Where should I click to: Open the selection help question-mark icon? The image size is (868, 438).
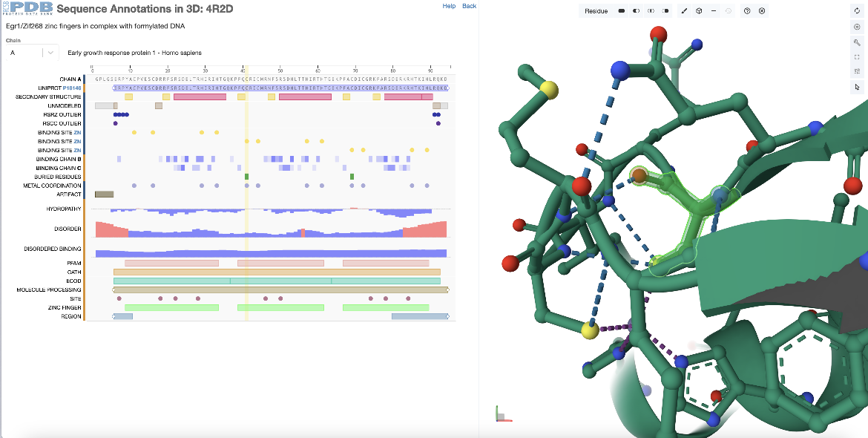click(x=747, y=11)
